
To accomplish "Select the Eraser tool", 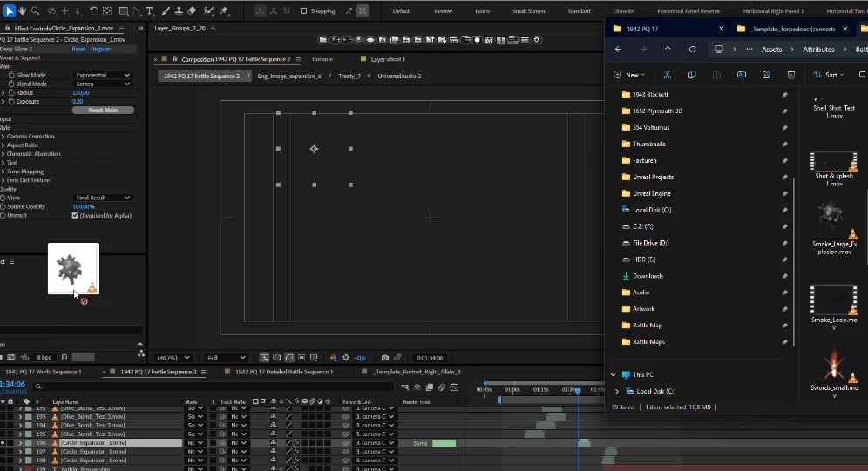I will (192, 10).
